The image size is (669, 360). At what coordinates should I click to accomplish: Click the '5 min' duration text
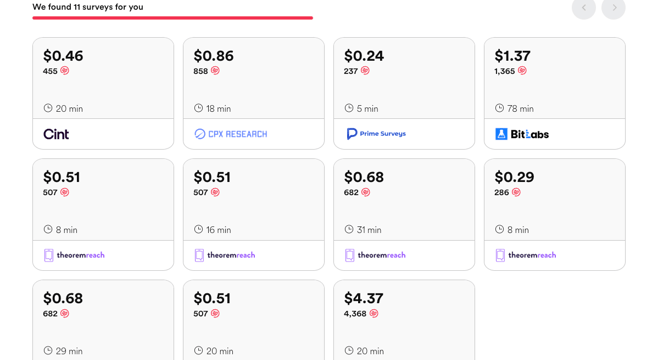367,109
